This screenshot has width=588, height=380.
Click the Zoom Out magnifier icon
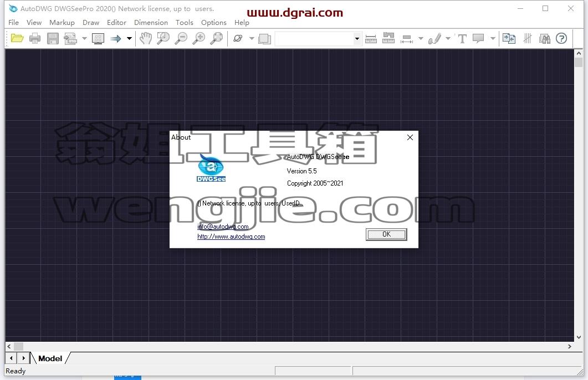(181, 38)
